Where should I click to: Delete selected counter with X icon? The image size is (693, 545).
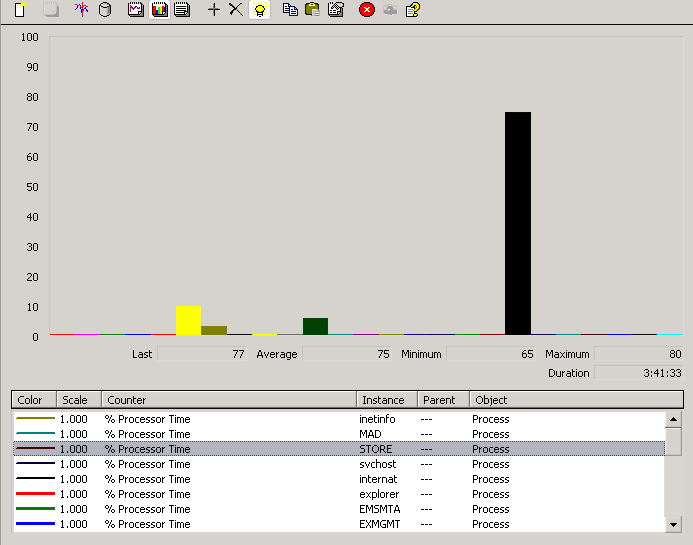[x=236, y=9]
